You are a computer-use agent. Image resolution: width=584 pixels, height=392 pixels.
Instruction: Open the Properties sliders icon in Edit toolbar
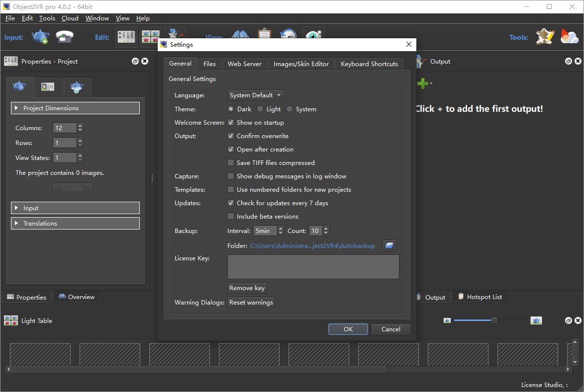(x=126, y=36)
